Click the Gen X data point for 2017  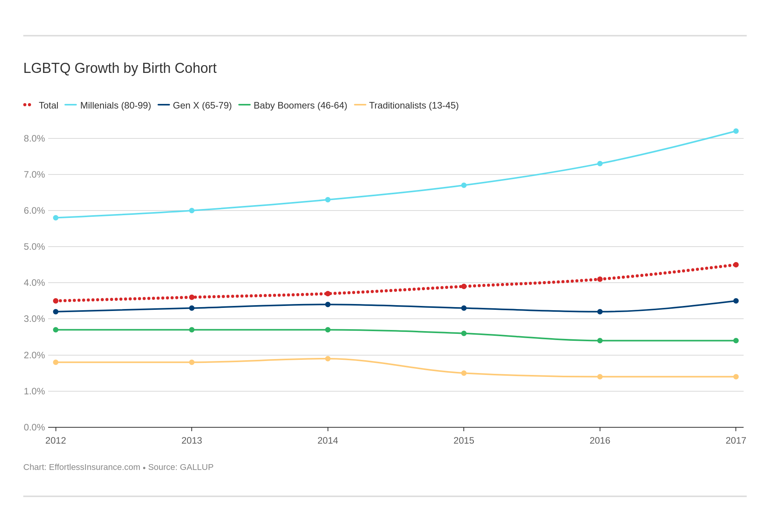pyautogui.click(x=736, y=301)
